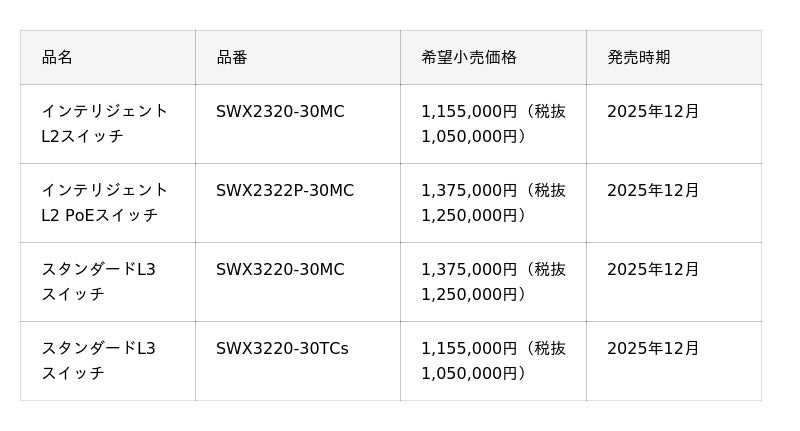Click the release date for SWX2322P-30MC
This screenshot has height=431, width=800.
(653, 191)
